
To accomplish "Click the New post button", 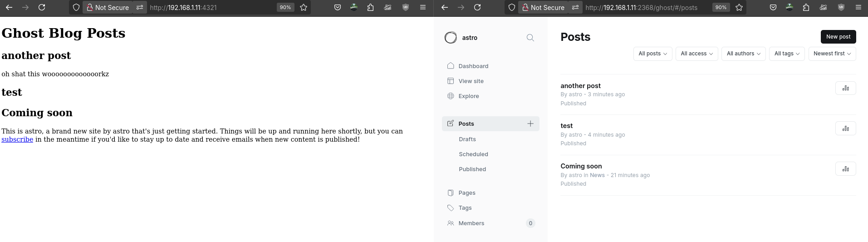I will pyautogui.click(x=838, y=37).
